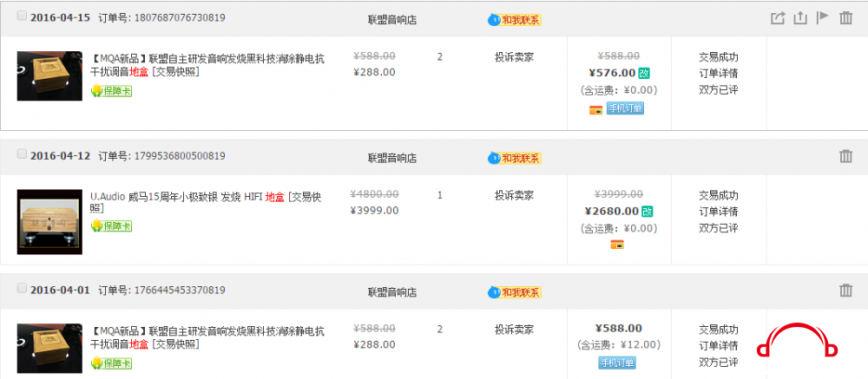Click 和我联系 chat icon on 2016-04-12 order
Image resolution: width=868 pixels, height=379 pixels.
click(x=514, y=158)
